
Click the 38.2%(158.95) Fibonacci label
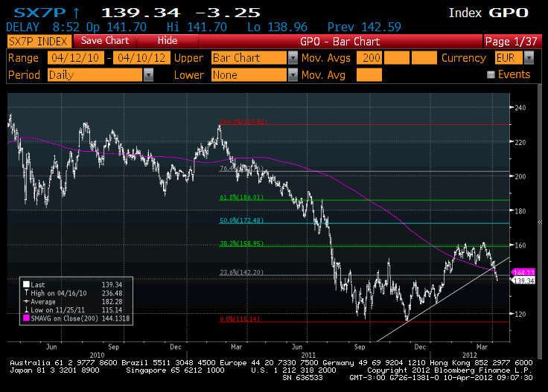[x=241, y=243]
